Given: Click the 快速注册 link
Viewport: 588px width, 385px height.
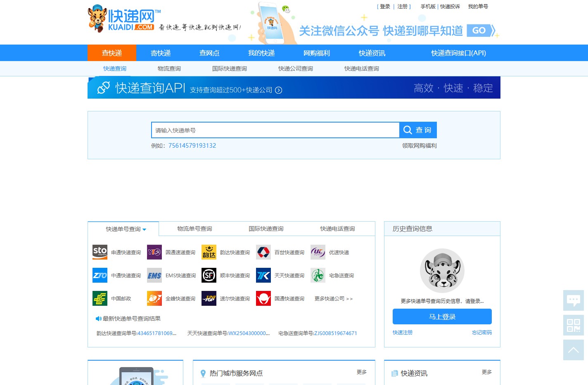Looking at the screenshot, I should click(403, 333).
